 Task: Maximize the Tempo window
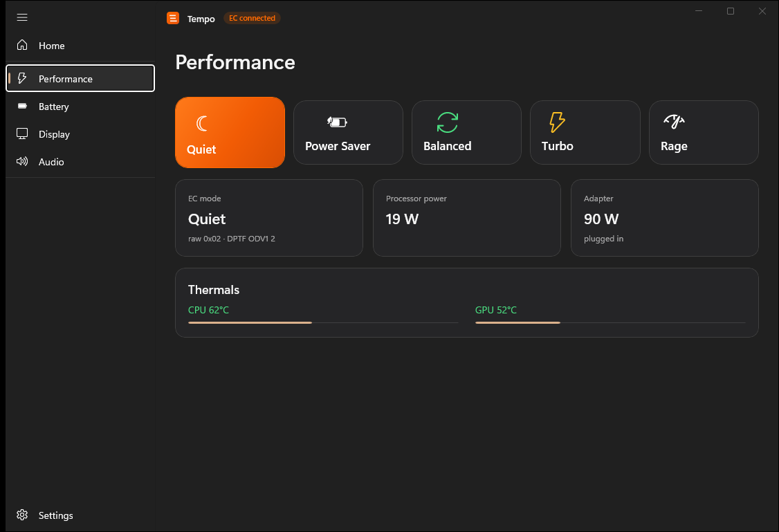pyautogui.click(x=731, y=11)
